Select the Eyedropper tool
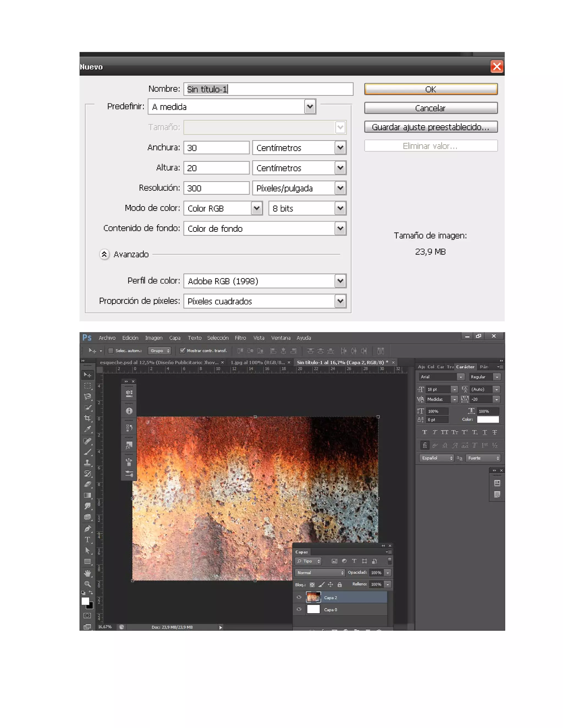 pyautogui.click(x=87, y=429)
